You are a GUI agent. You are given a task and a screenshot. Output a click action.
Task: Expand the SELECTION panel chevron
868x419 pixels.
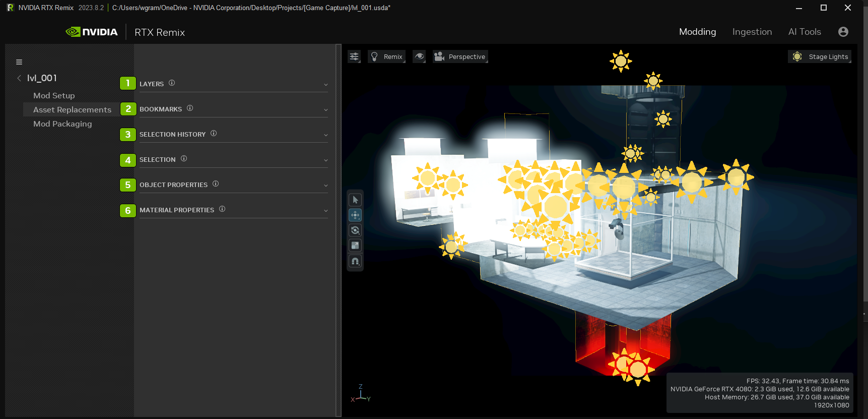tap(326, 160)
